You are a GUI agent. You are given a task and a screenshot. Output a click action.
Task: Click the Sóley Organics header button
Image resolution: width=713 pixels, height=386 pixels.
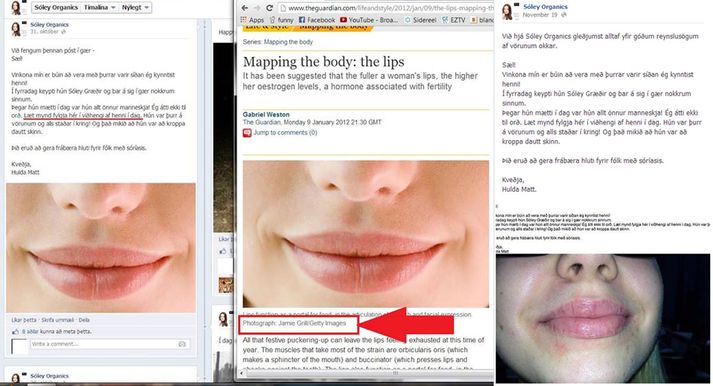pyautogui.click(x=56, y=8)
